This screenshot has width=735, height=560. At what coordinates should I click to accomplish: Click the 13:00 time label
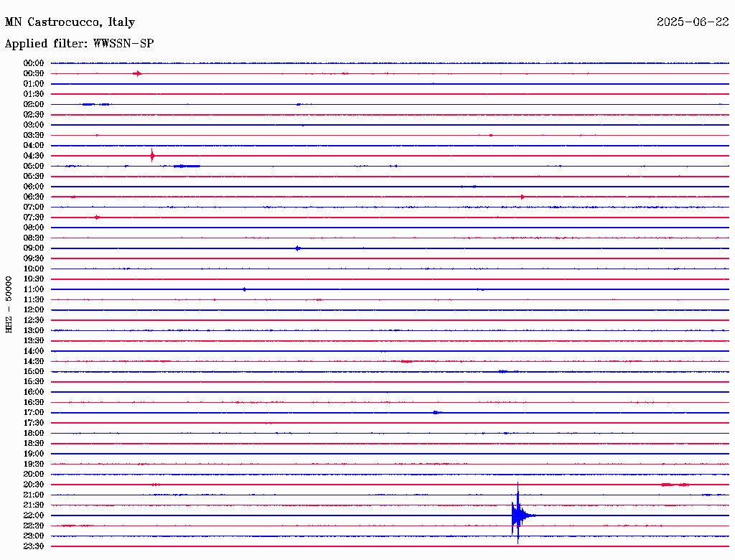tap(34, 331)
